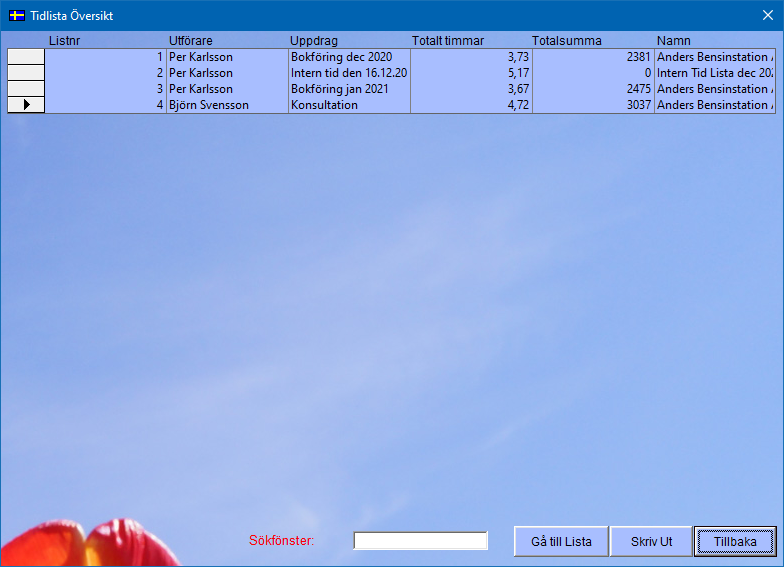784x567 pixels.
Task: Select the Bokföring dec 2020 cell
Action: [x=349, y=57]
